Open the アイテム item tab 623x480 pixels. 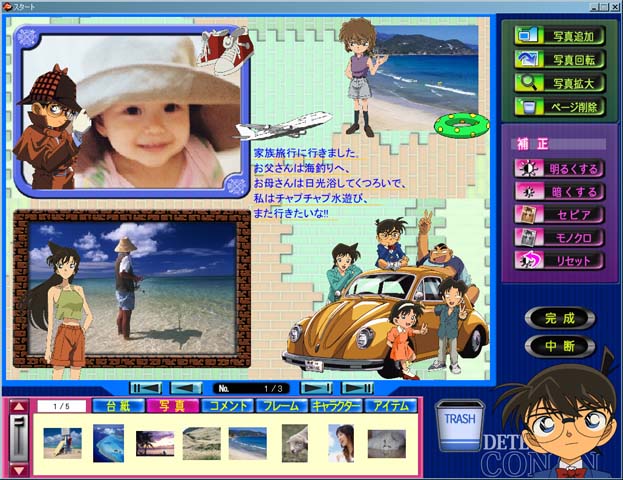[391, 406]
